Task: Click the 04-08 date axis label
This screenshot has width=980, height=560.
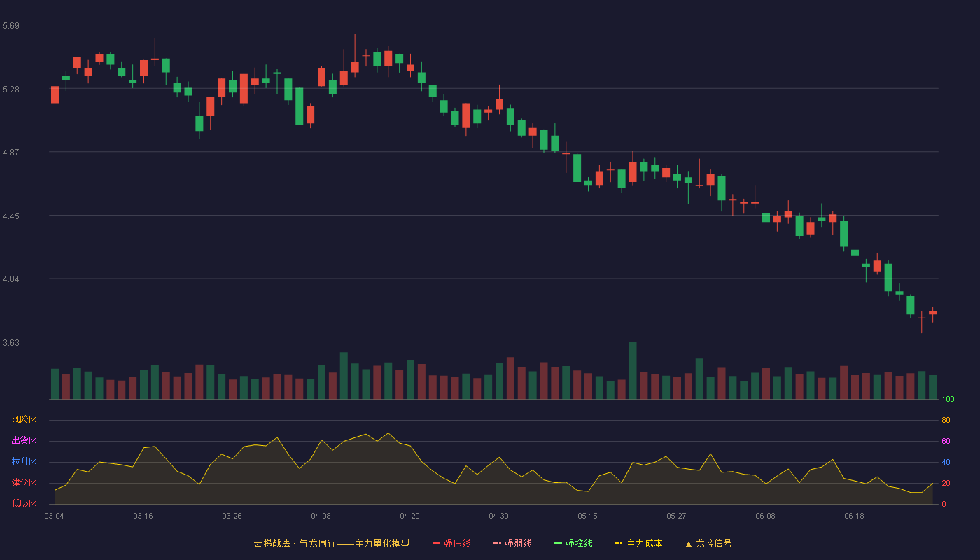Action: (x=321, y=516)
